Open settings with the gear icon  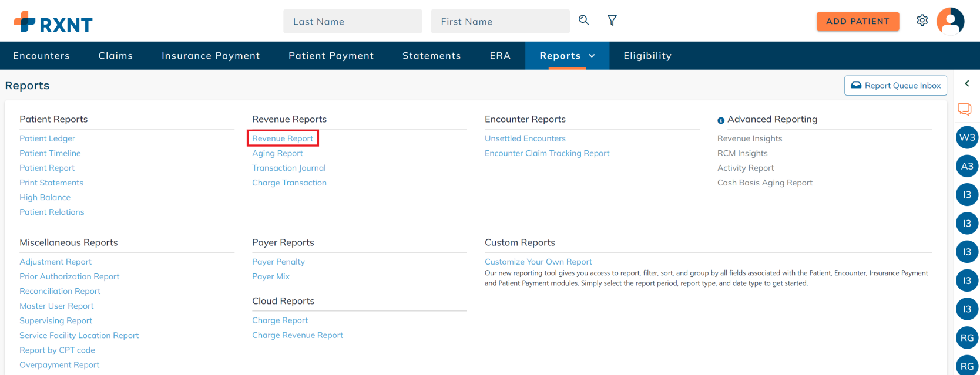[922, 21]
